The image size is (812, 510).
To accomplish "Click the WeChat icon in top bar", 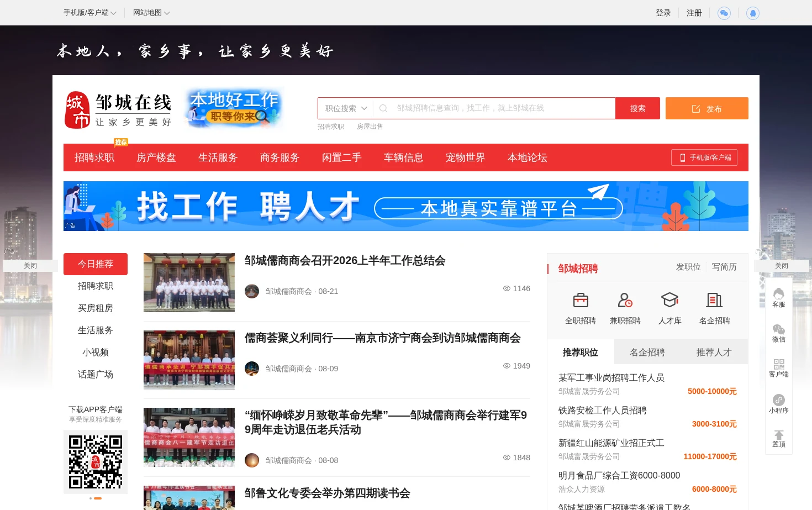I will coord(724,13).
